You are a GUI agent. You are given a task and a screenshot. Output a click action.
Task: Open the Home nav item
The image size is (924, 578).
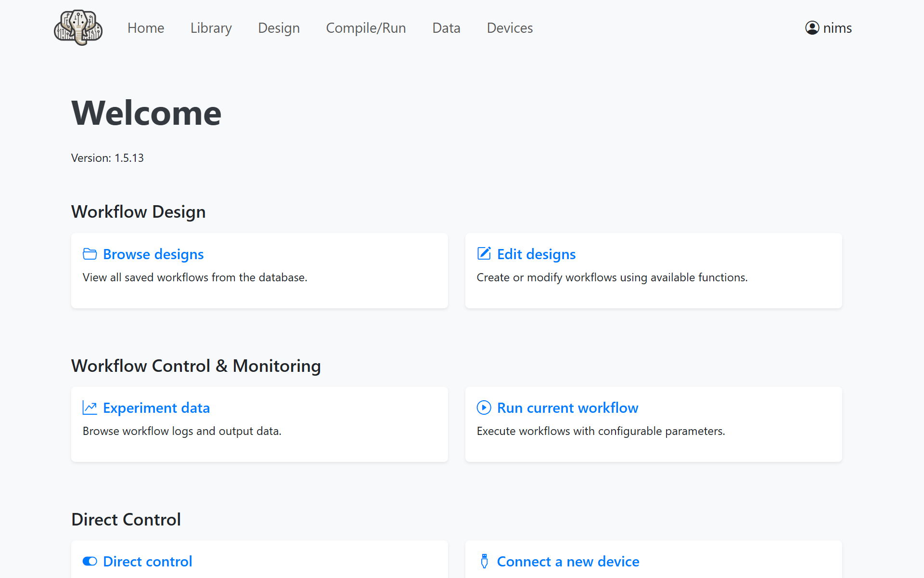(145, 28)
